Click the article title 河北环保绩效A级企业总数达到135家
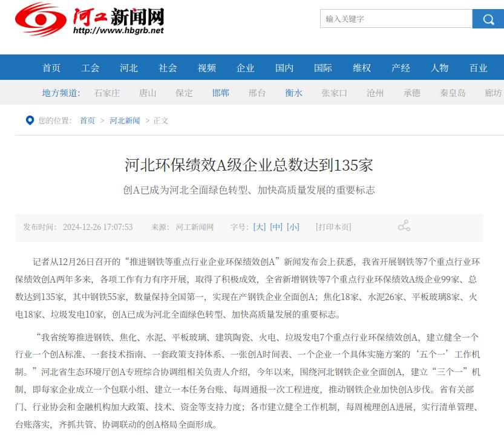Screen dimensions: 504x435 [x=249, y=165]
